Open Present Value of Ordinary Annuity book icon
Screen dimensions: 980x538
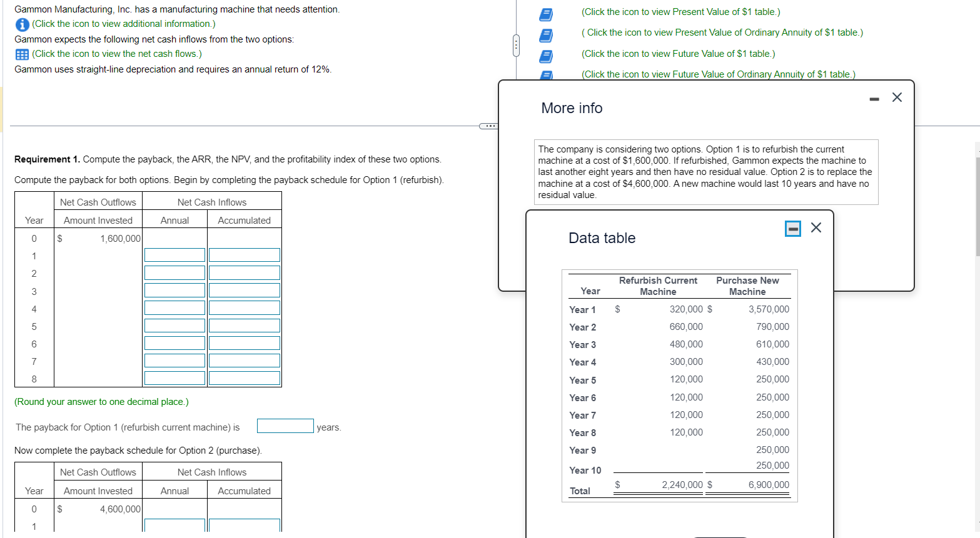546,35
